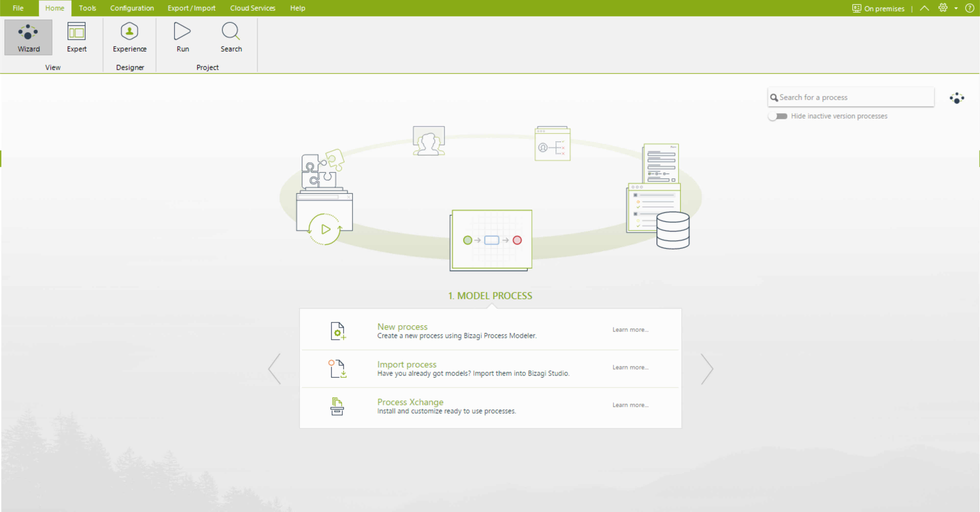Viewport: 980px width, 512px height.
Task: Select the Model Data database step icon
Action: [673, 230]
